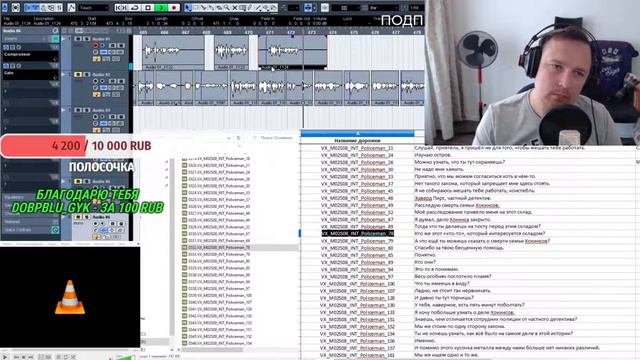This screenshot has width=640, height=360.
Task: Select spreadsheet column A header
Action: [358, 133]
